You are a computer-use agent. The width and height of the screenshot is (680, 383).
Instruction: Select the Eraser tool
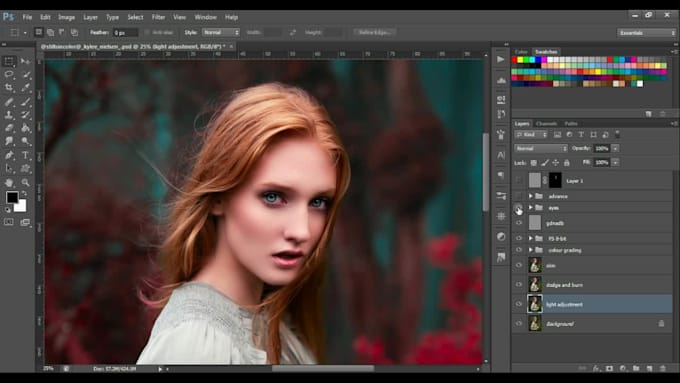pyautogui.click(x=9, y=128)
